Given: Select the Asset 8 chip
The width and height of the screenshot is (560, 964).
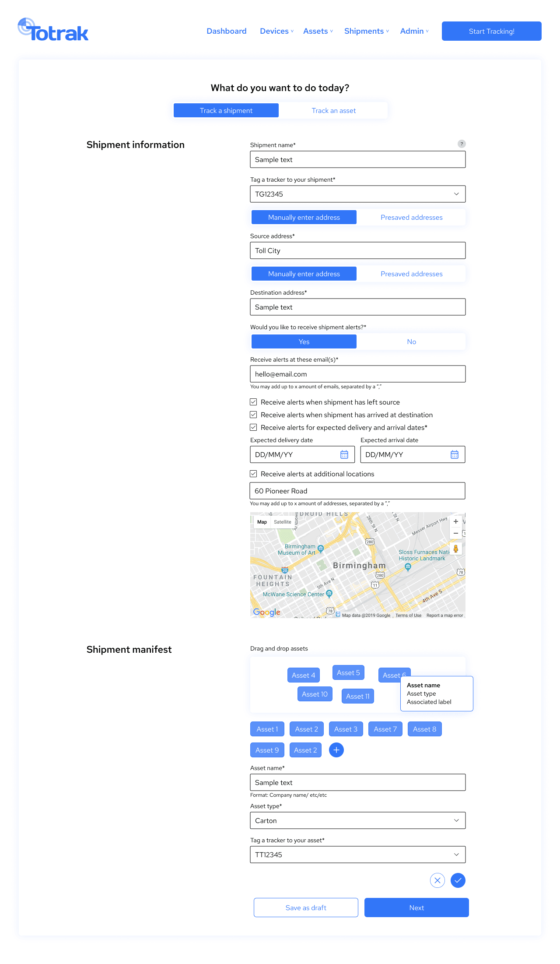Looking at the screenshot, I should click(x=425, y=729).
